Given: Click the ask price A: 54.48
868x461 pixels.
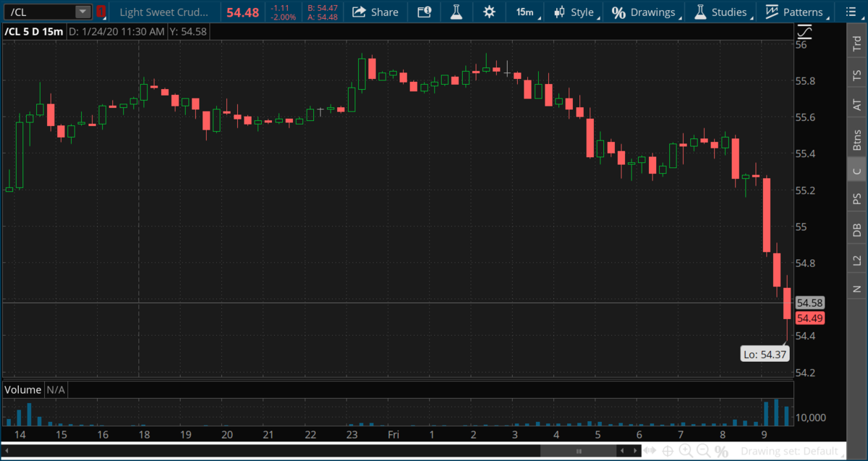Looking at the screenshot, I should tap(322, 17).
